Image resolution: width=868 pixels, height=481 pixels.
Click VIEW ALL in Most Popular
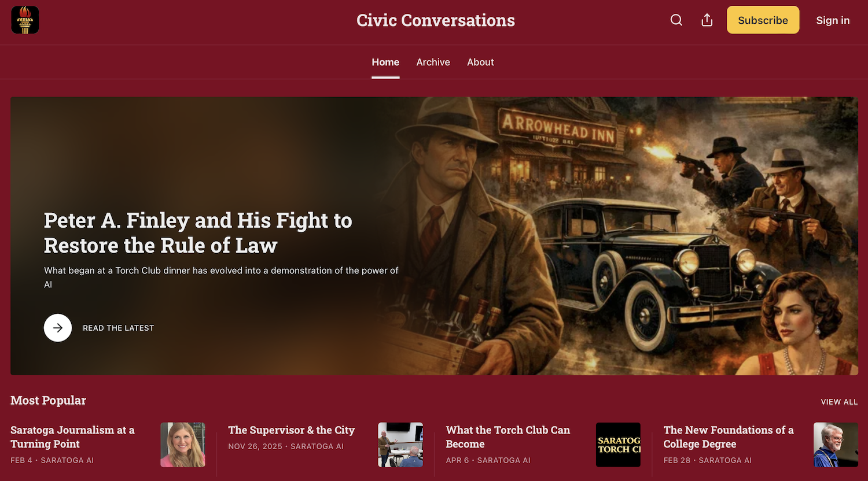click(x=839, y=402)
